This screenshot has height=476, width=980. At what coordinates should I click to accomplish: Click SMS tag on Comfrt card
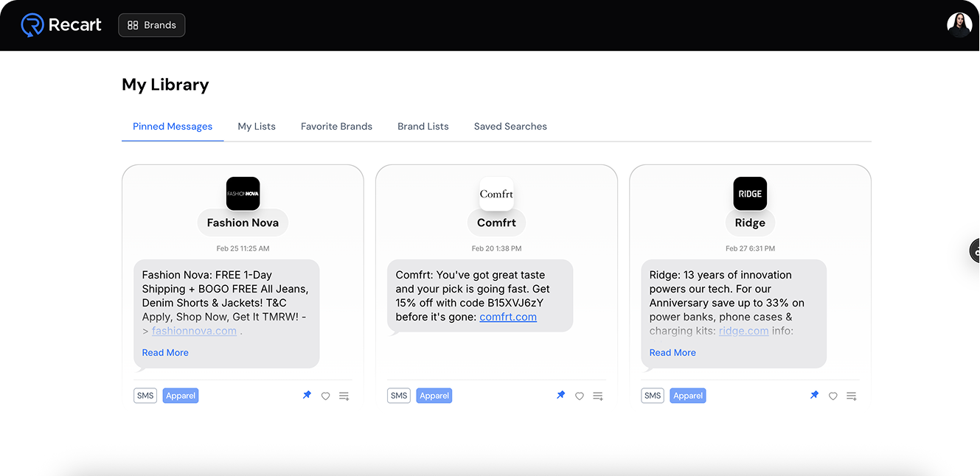(x=399, y=396)
